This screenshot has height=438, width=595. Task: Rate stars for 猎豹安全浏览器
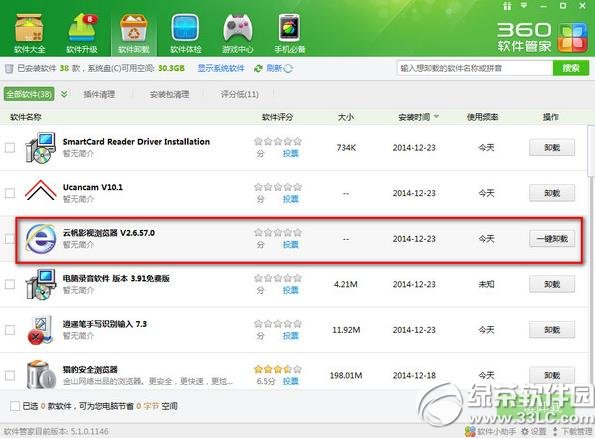click(278, 369)
